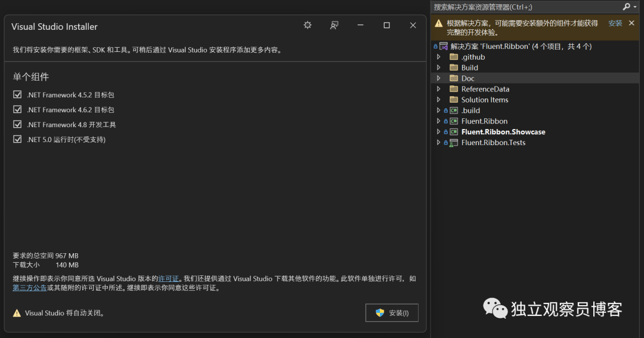Select the Build tree item

click(x=469, y=68)
